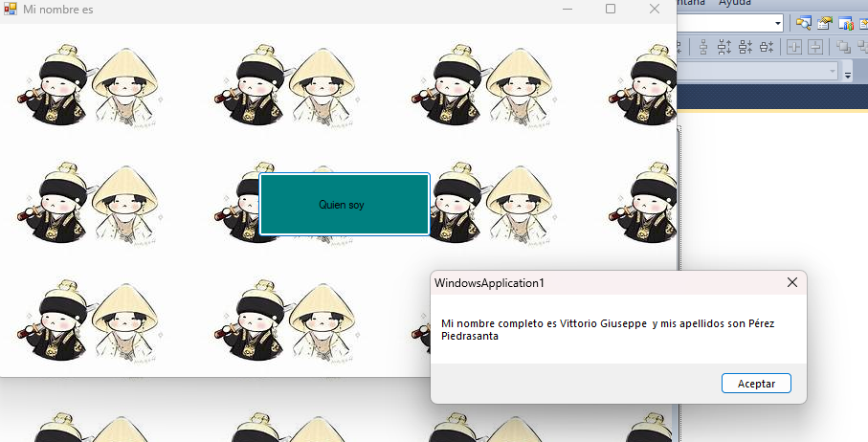Image resolution: width=868 pixels, height=442 pixels.
Task: Click the WindowsApplication1 dialog title
Action: click(489, 283)
